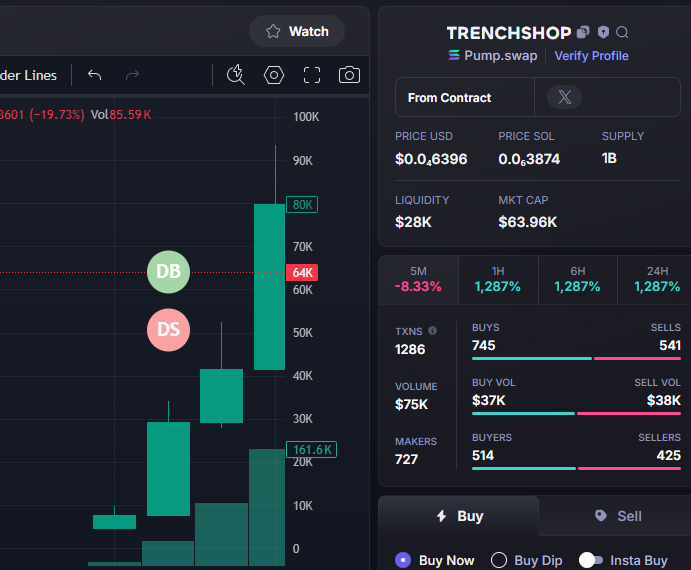Click the SUPPLY value 1B
691x570 pixels.
pos(609,158)
